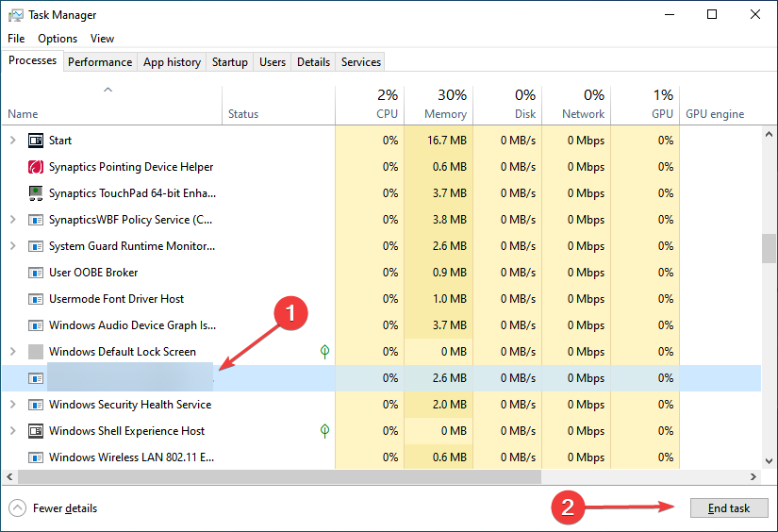Click the Windows Shell Experience Host icon

click(36, 431)
